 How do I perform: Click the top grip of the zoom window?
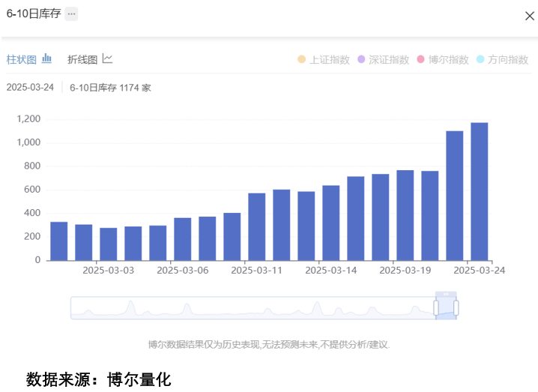click(x=446, y=294)
